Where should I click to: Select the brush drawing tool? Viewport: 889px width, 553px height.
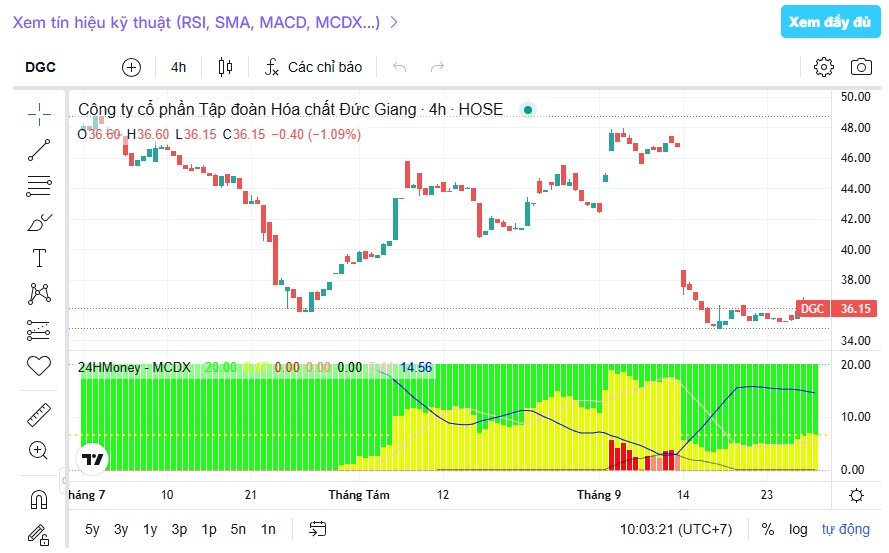pyautogui.click(x=39, y=222)
